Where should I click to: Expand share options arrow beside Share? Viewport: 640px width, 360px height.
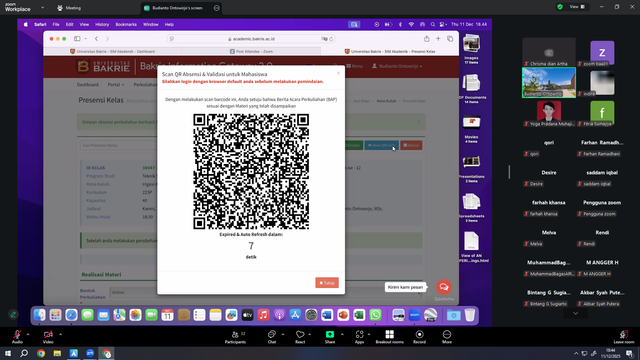pyautogui.click(x=342, y=334)
